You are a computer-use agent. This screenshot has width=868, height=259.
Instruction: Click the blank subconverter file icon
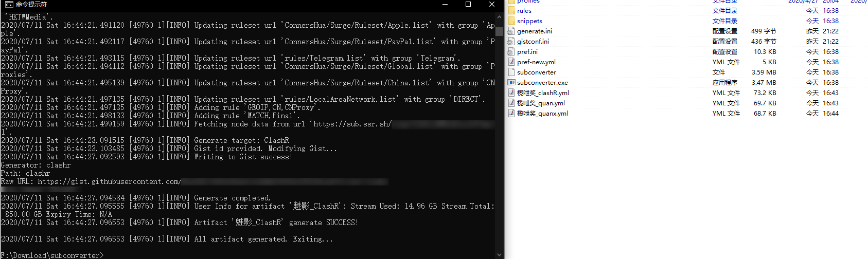511,72
